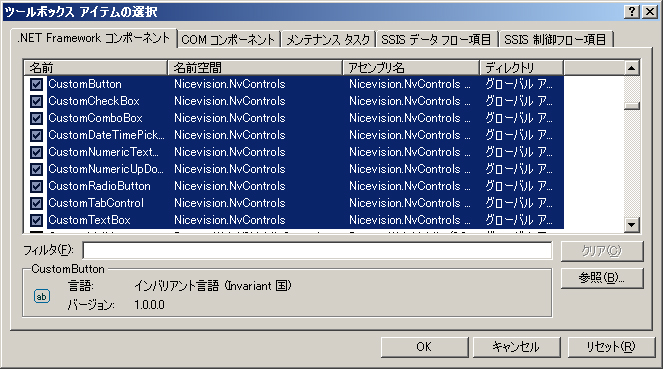Click the インバリアント言語 language value
Screen dimensions: 663x369
(213, 286)
